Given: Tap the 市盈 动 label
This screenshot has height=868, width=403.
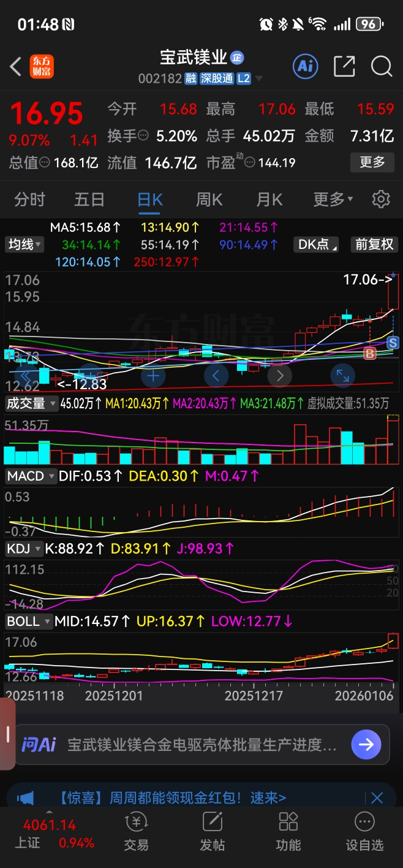Looking at the screenshot, I should pyautogui.click(x=225, y=162).
